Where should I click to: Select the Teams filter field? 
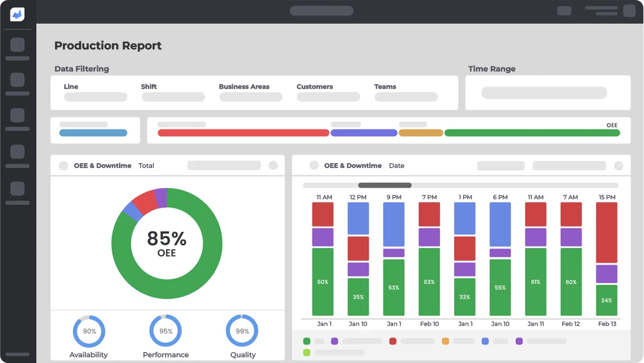(406, 97)
